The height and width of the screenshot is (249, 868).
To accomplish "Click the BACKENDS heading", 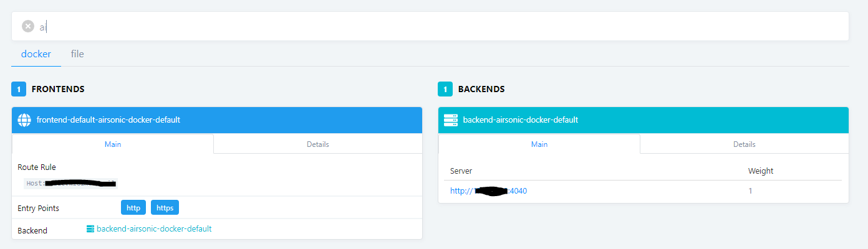I will (481, 89).
